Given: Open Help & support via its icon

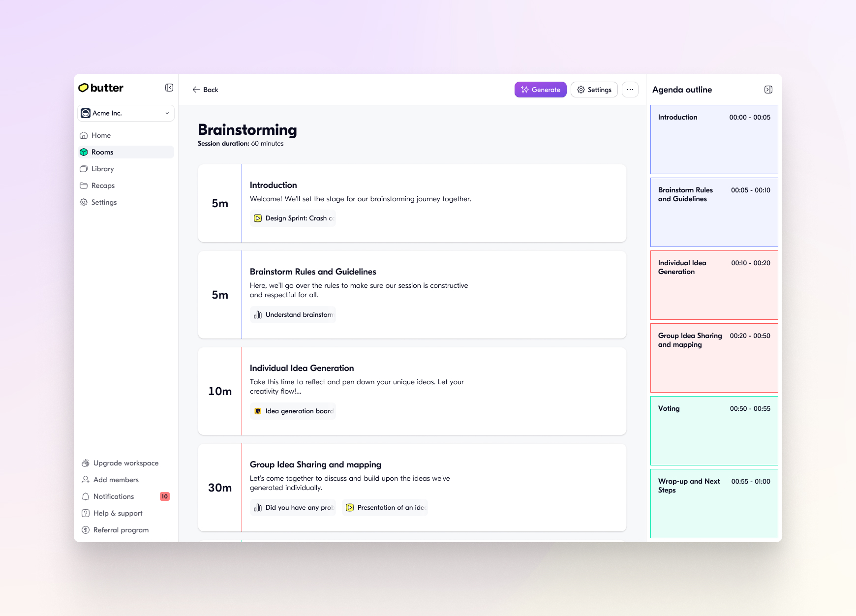Looking at the screenshot, I should coord(84,513).
